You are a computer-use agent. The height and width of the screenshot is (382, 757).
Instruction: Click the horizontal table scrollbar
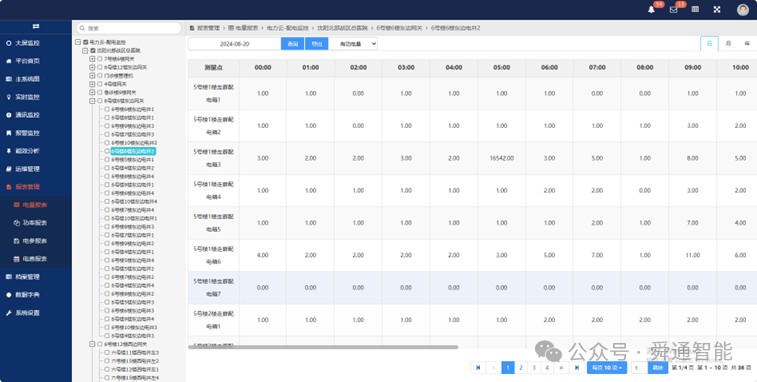click(x=323, y=347)
